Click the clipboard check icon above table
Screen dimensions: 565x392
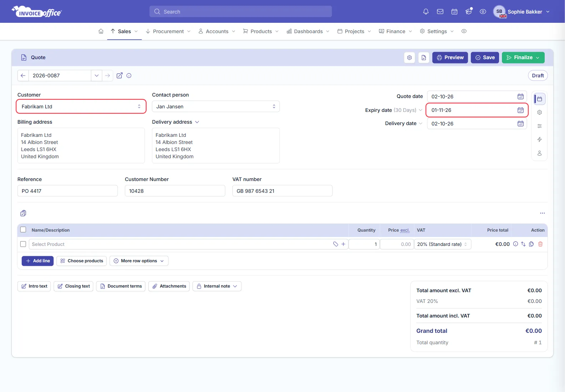23,213
